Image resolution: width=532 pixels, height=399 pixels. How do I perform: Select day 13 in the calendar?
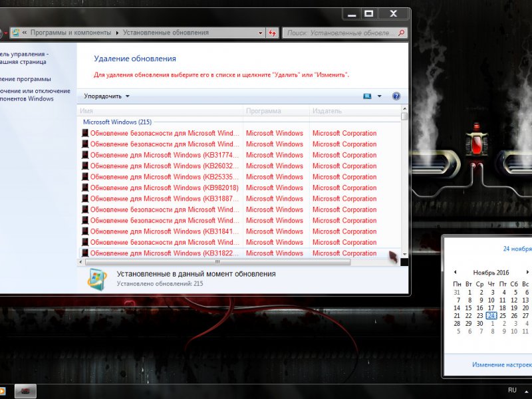tap(525, 301)
